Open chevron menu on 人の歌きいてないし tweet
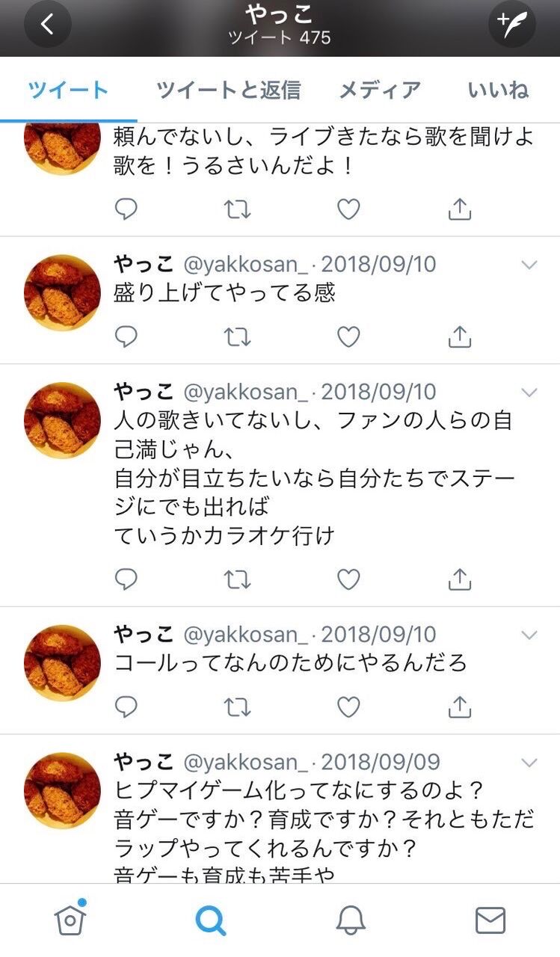560x957 pixels. (529, 393)
